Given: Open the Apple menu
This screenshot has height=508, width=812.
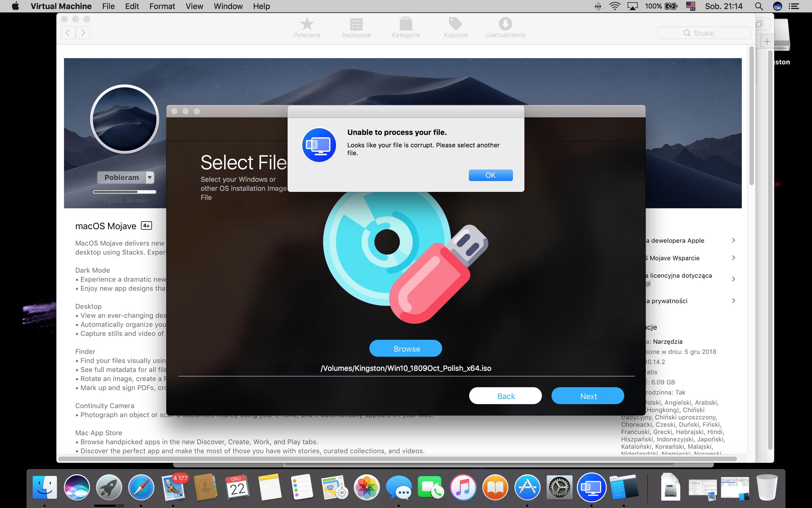Looking at the screenshot, I should [15, 6].
